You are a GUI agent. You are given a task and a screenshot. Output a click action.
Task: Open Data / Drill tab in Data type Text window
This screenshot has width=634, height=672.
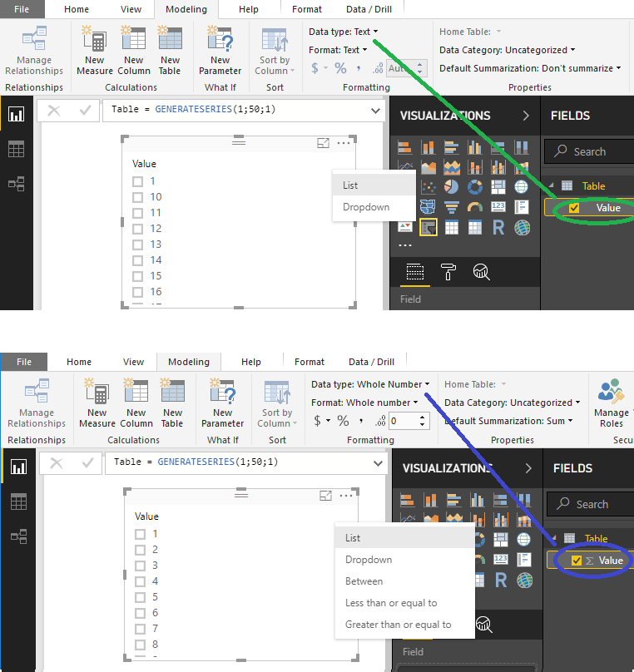(x=369, y=9)
